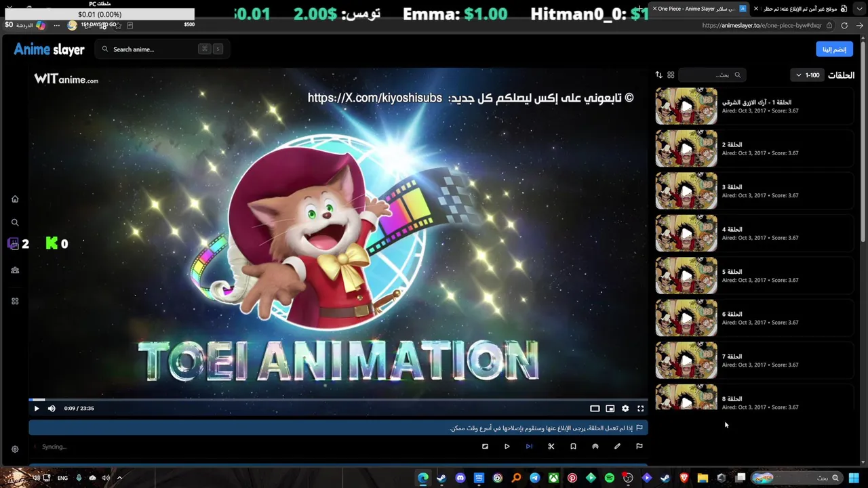The image size is (868, 488).
Task: Open Pinterest from the taskbar
Action: [572, 478]
